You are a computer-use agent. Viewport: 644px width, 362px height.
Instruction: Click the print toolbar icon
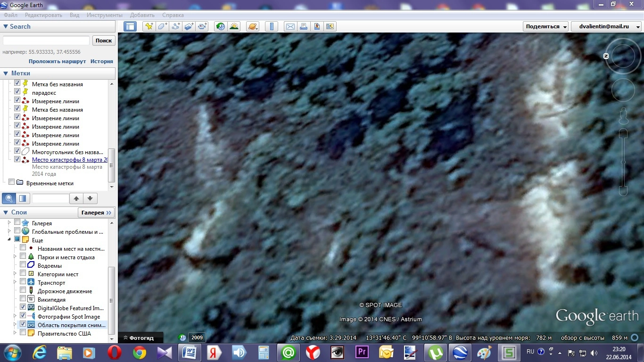coord(304,26)
